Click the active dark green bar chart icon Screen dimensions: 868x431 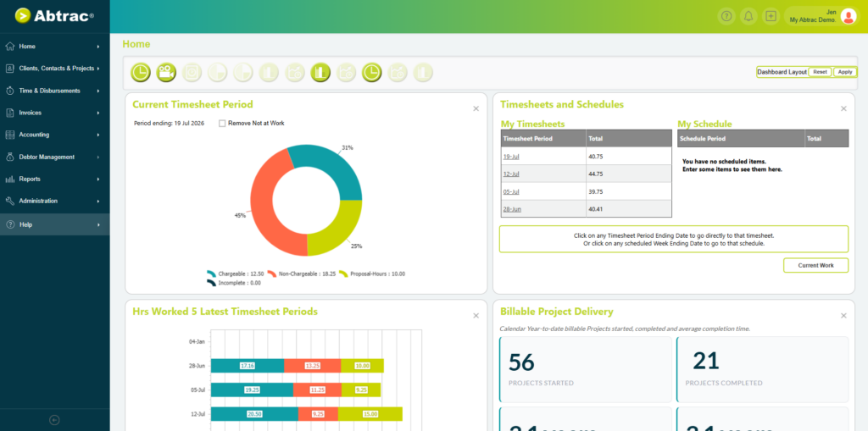pyautogui.click(x=320, y=73)
